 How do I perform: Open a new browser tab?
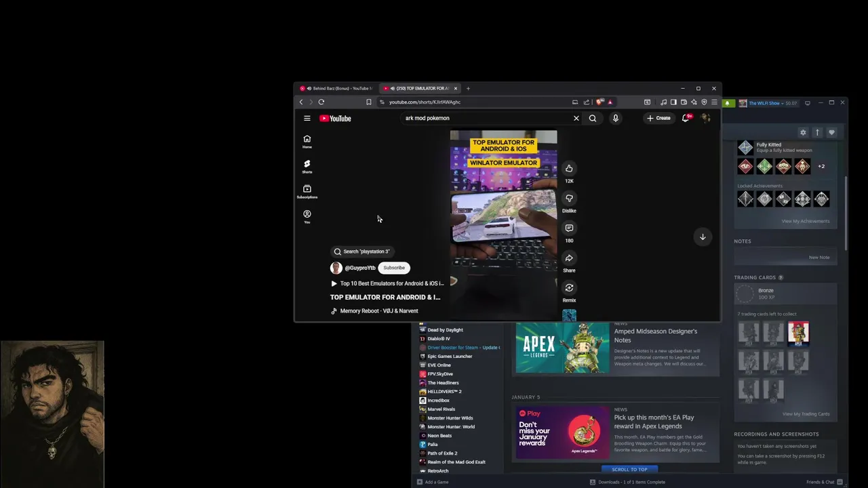click(468, 88)
